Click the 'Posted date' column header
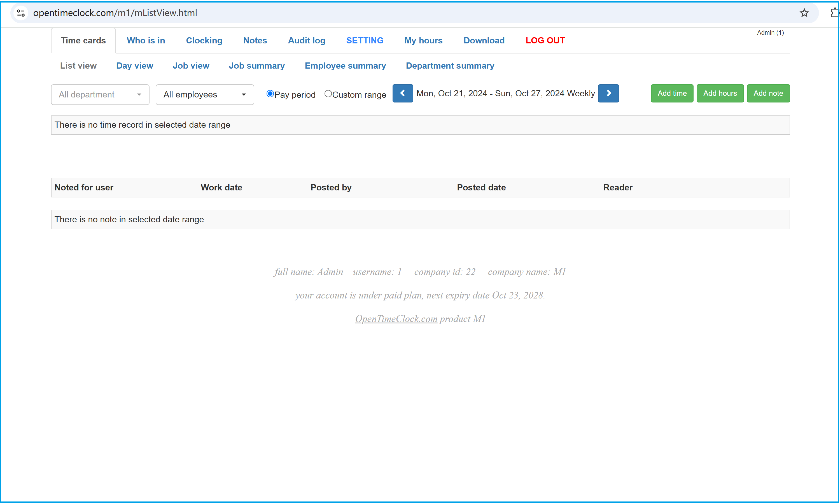840x504 pixels. [x=481, y=188]
